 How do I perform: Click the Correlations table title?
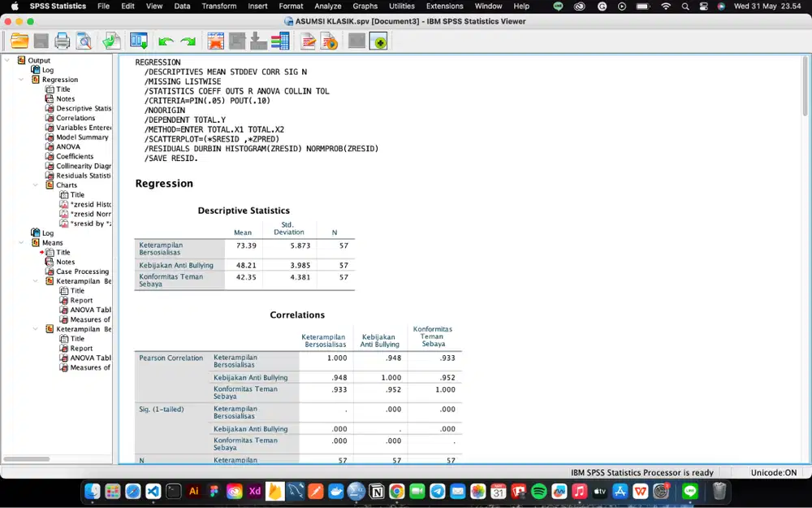tap(297, 315)
